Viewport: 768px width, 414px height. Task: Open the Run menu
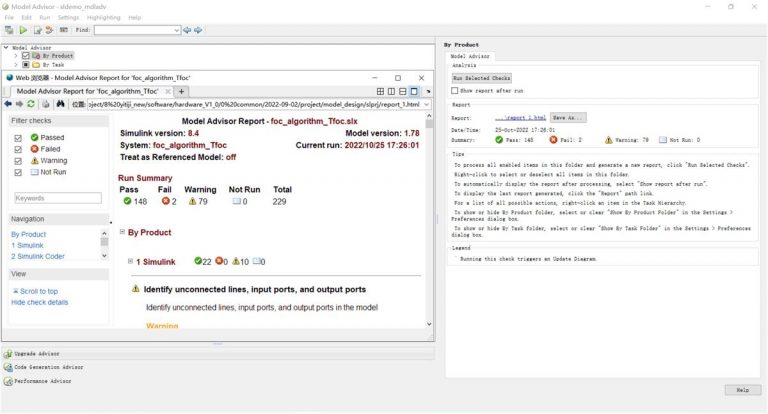coord(45,18)
